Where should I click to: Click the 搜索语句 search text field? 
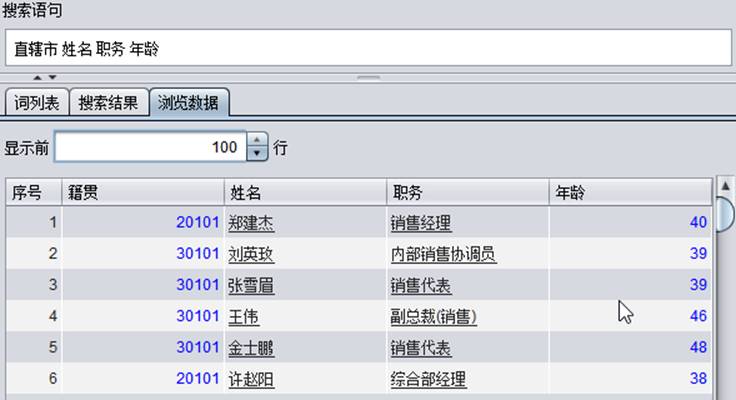point(367,47)
